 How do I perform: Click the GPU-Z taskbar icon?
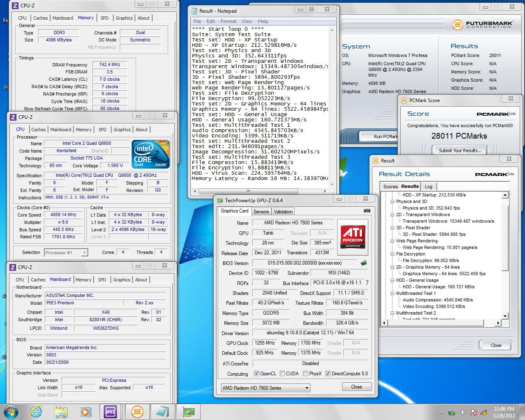pos(188,411)
